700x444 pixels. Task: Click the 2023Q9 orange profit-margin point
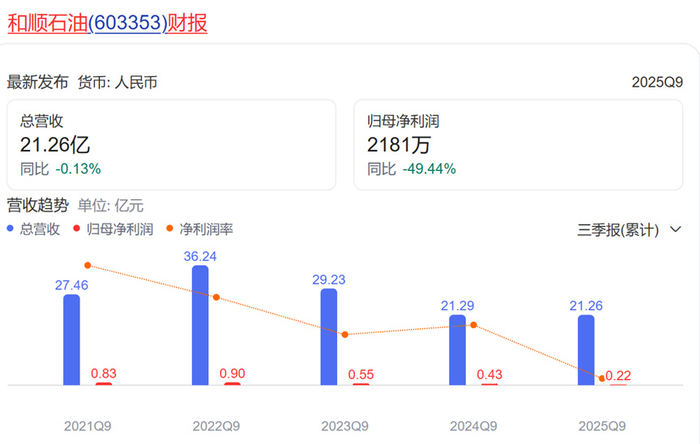345,334
